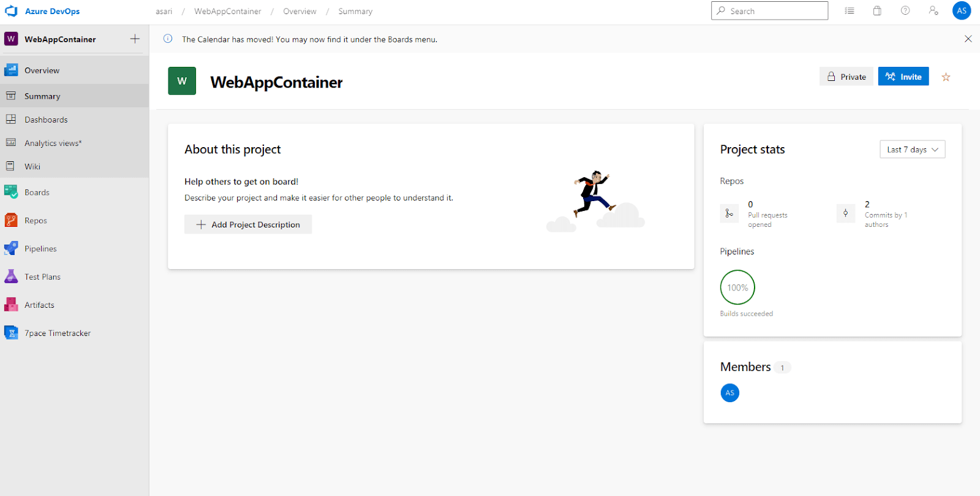The image size is (980, 496).
Task: Click the "Builds succeeded" label
Action: (x=747, y=314)
